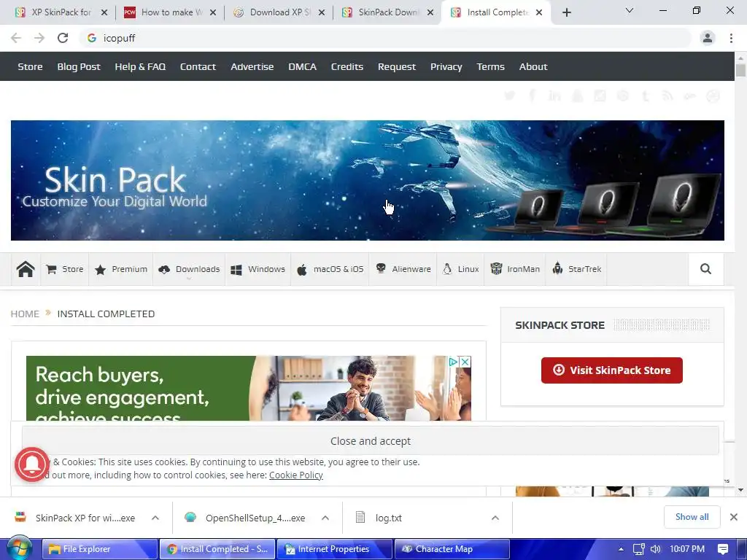The height and width of the screenshot is (560, 747).
Task: Open the macOS & iOS category
Action: [330, 270]
